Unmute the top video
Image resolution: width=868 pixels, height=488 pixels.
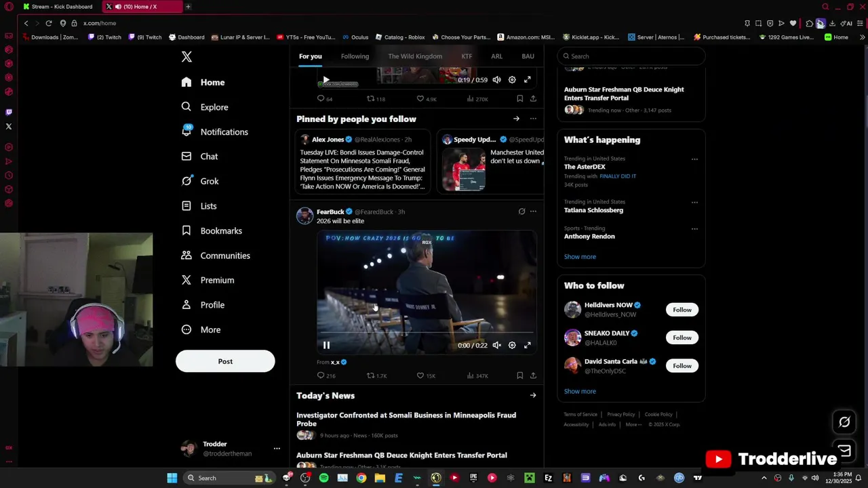click(x=496, y=80)
